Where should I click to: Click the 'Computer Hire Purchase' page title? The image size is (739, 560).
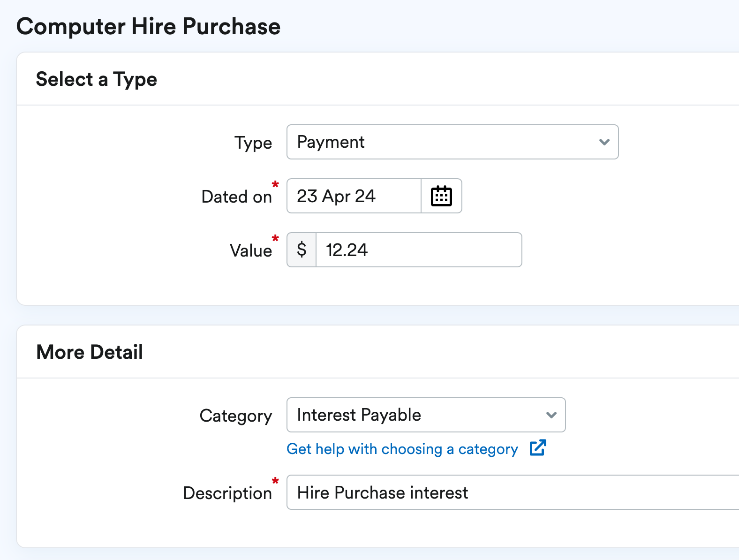pos(148,27)
